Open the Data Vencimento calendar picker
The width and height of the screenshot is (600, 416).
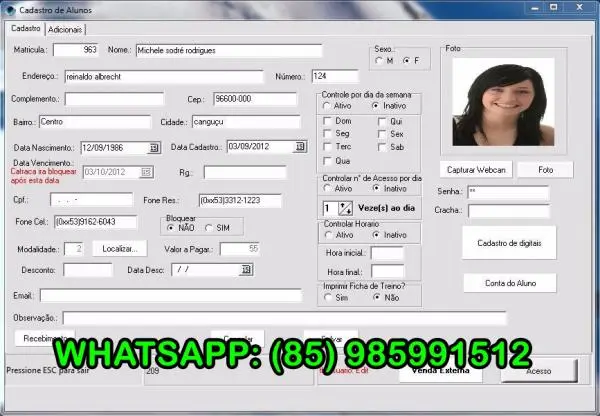tap(146, 172)
